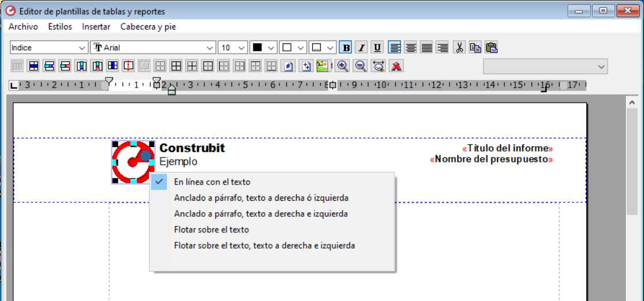Select the red Construbit logo image

click(x=133, y=162)
